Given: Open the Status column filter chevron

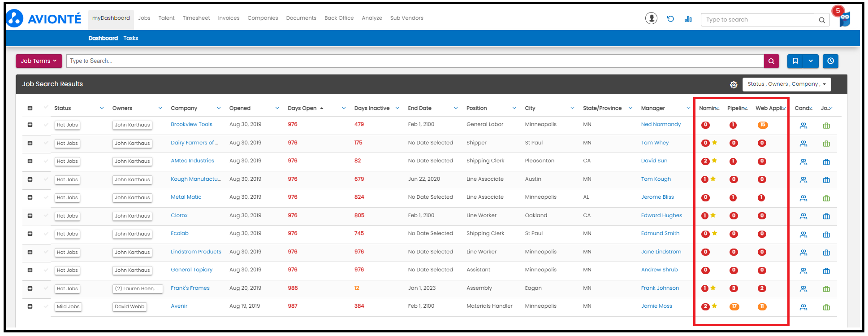Looking at the screenshot, I should click(x=102, y=108).
